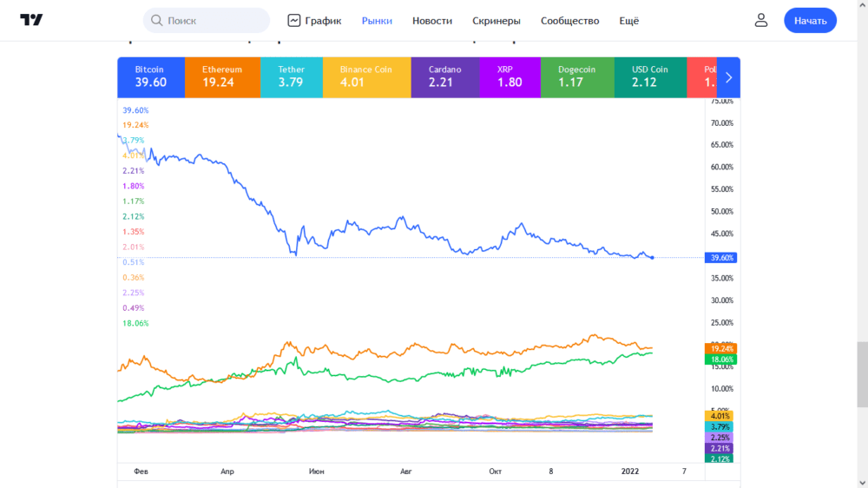Click the search magnifier icon
This screenshot has height=488, width=868.
tap(157, 20)
